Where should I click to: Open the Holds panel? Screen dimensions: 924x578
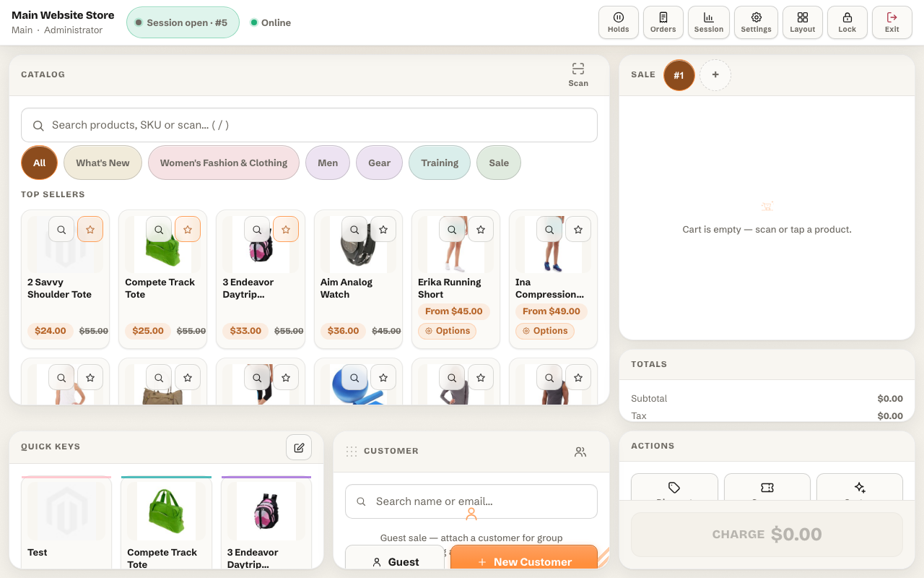(x=619, y=22)
